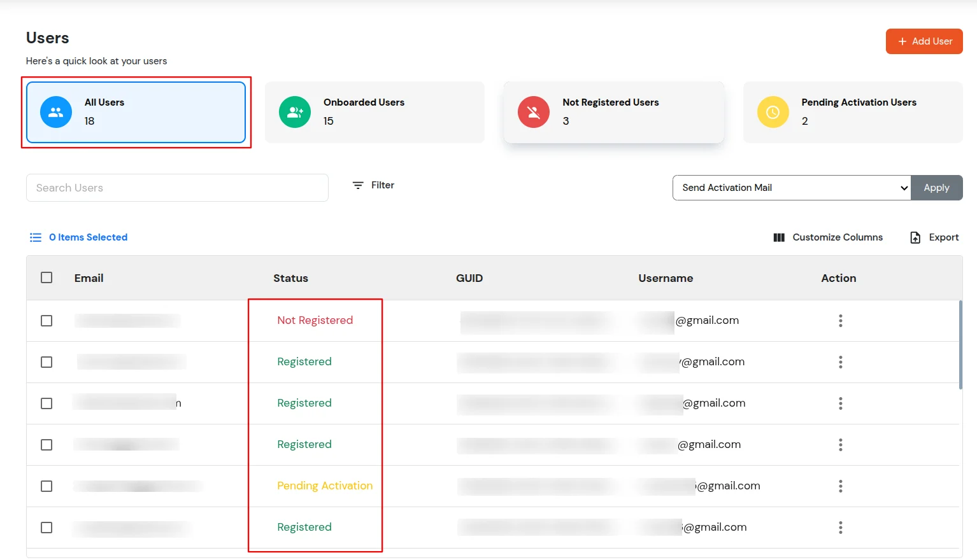Open the action menu for the first Registered user
The image size is (977, 560).
[x=840, y=361]
